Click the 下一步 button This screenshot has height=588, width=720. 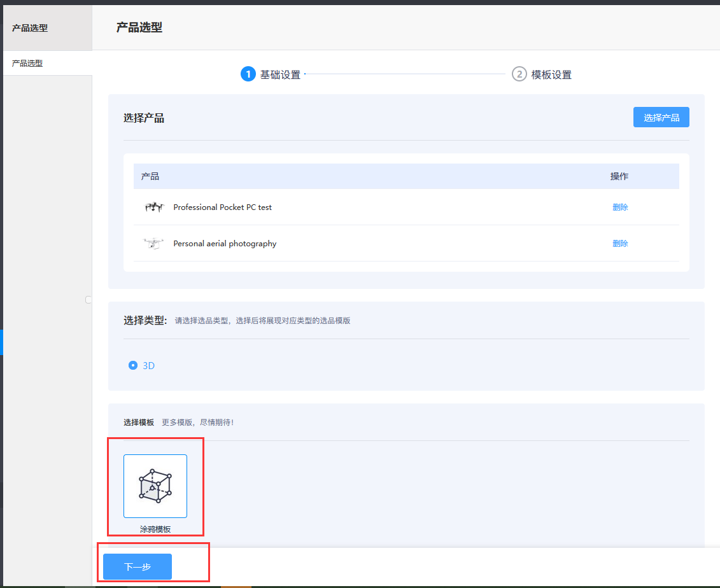(x=136, y=566)
